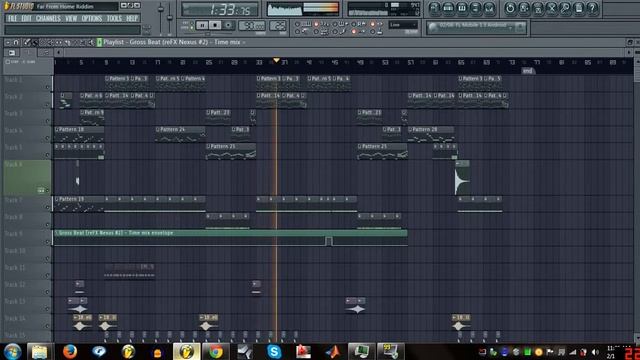Open the Step Sequencer shortcut icon
The image size is (640, 360).
point(448,8)
